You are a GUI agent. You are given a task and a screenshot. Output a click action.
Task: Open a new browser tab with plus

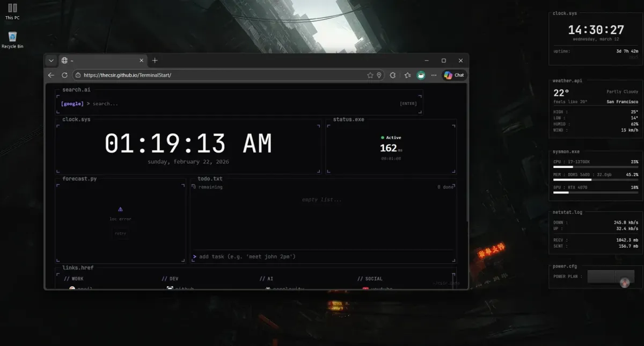click(155, 60)
